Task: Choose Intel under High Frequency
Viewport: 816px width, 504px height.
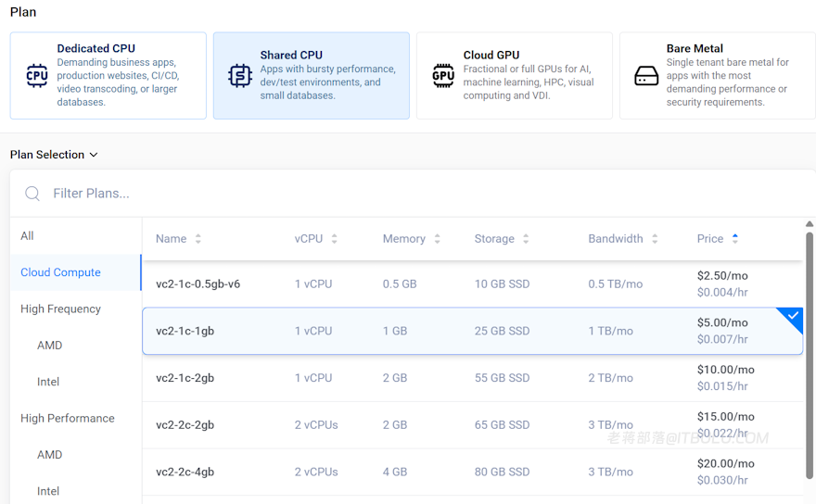Action: coord(48,382)
